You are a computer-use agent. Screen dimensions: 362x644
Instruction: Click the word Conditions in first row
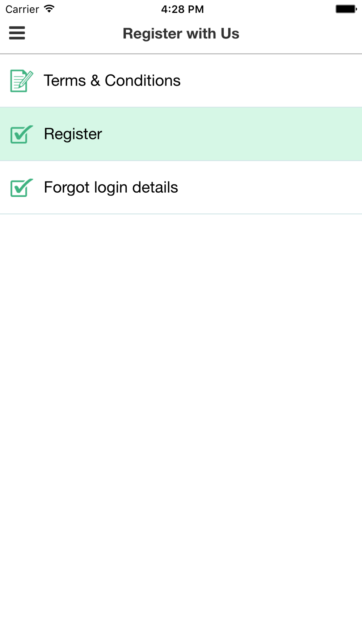[143, 80]
